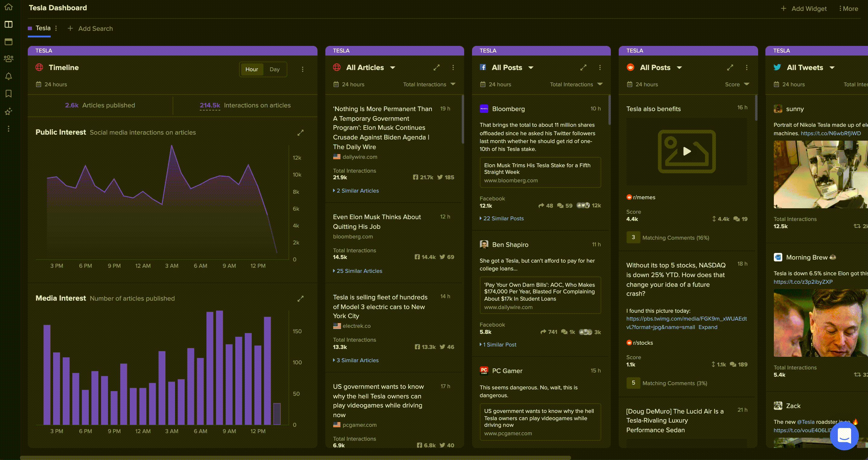Click the Add Search tab

(90, 29)
